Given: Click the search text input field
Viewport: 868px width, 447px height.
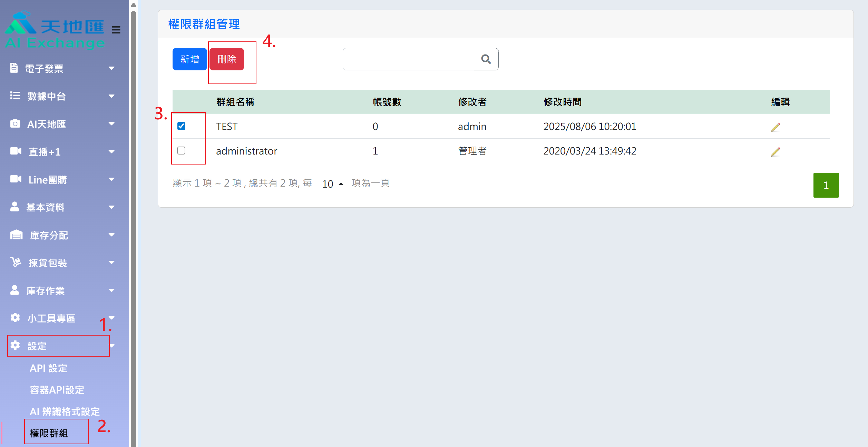Looking at the screenshot, I should click(408, 59).
